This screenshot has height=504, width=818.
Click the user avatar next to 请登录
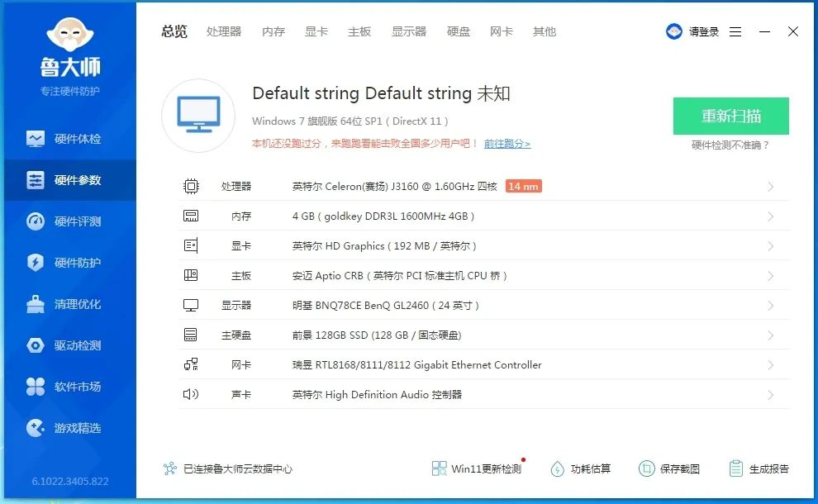click(x=674, y=31)
